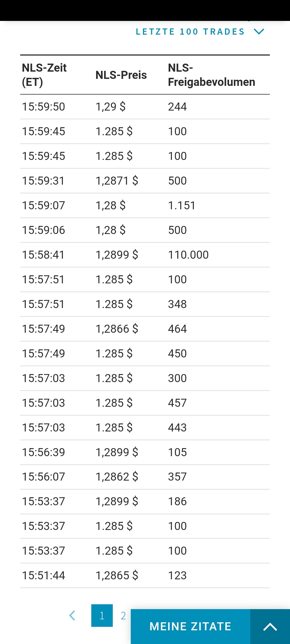Select the 15:51:44 trade row
The width and height of the screenshot is (290, 644).
145,576
